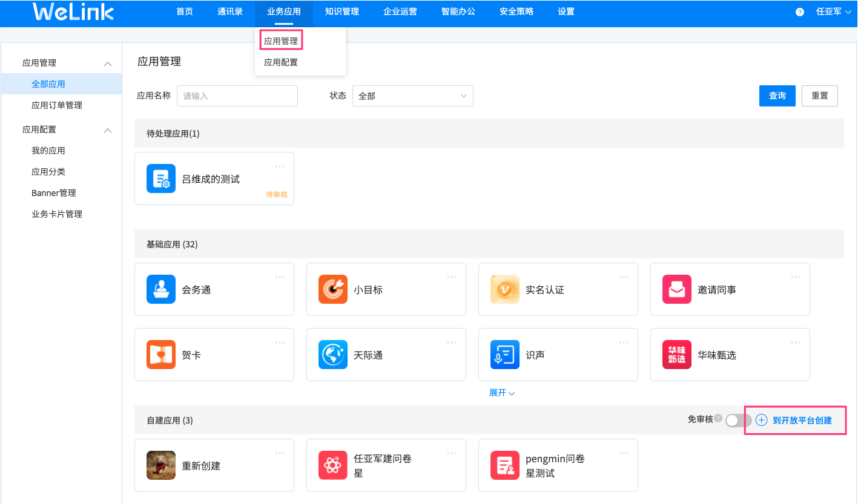Open the 设置 top menu
The width and height of the screenshot is (858, 504).
click(566, 11)
